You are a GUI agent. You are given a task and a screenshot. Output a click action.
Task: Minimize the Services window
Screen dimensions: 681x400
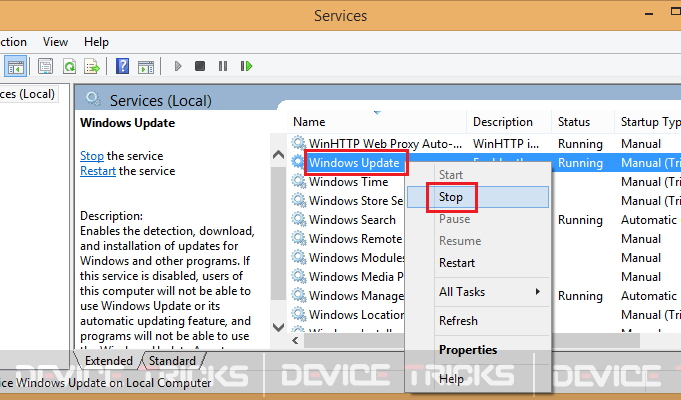click(x=649, y=15)
